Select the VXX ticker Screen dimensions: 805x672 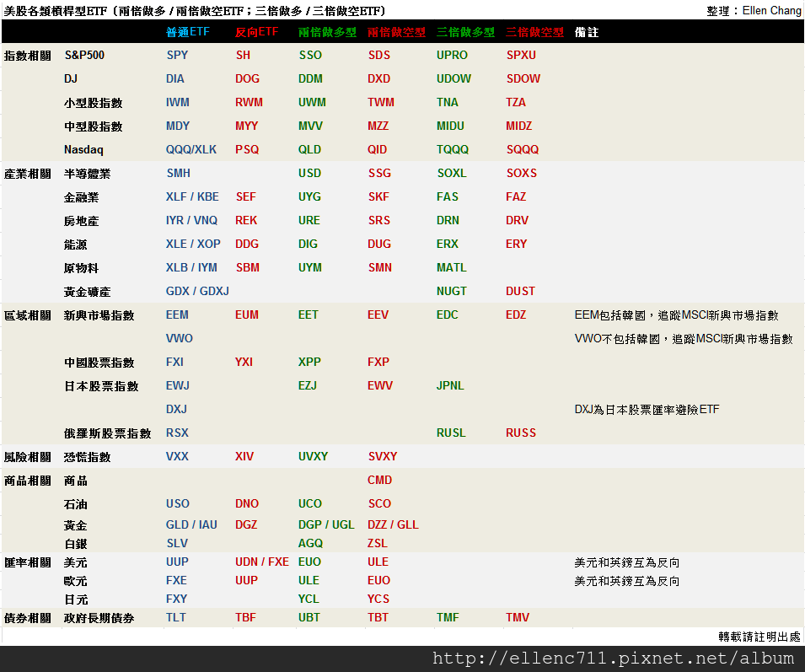(x=177, y=456)
